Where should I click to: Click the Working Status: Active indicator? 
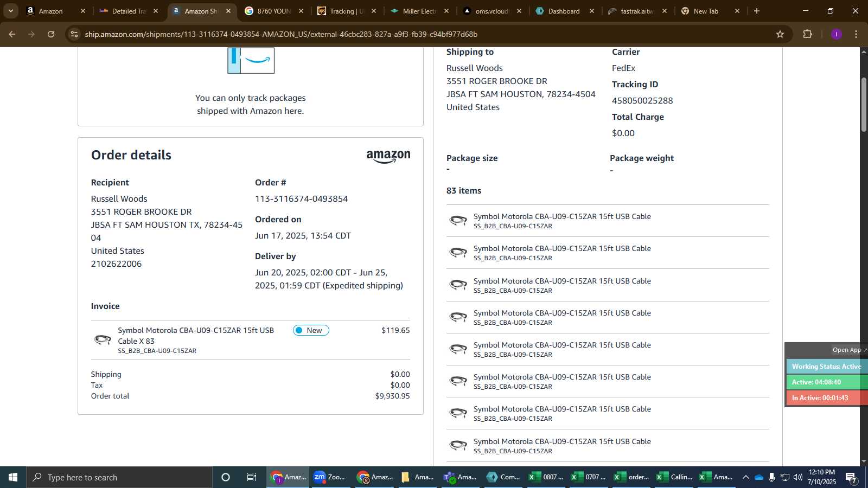(827, 367)
